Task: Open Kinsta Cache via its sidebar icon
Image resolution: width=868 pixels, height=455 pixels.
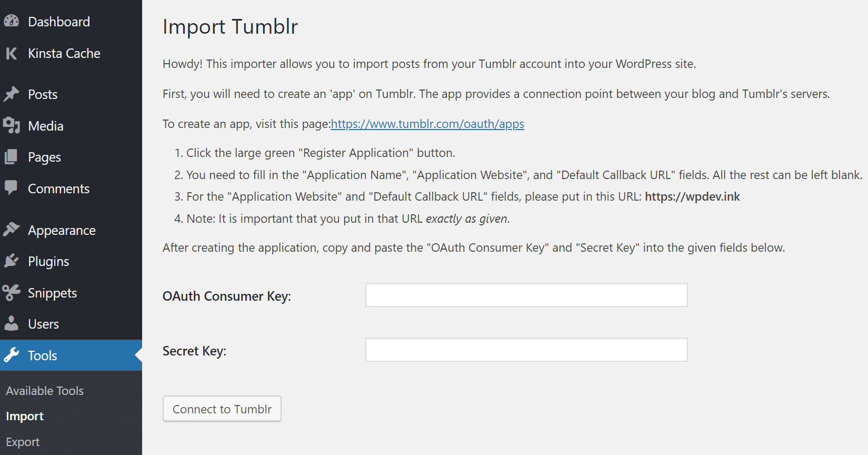Action: tap(12, 53)
